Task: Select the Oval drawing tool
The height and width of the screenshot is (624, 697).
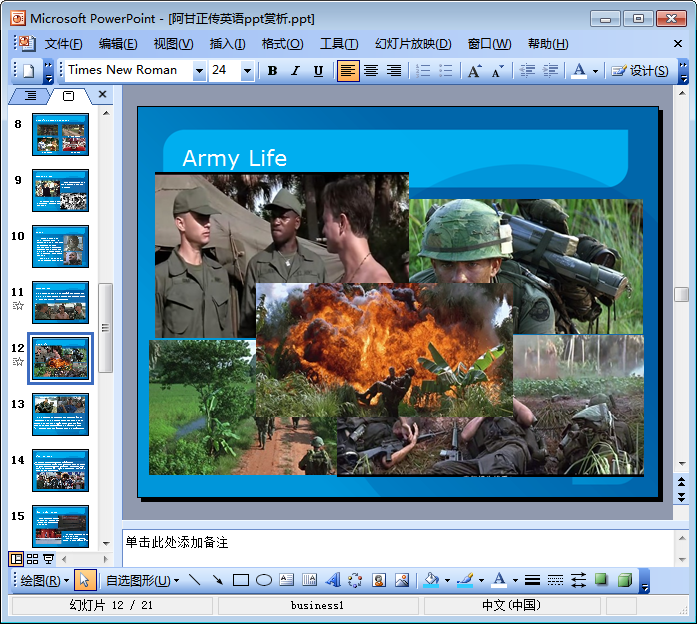Action: coord(264,580)
